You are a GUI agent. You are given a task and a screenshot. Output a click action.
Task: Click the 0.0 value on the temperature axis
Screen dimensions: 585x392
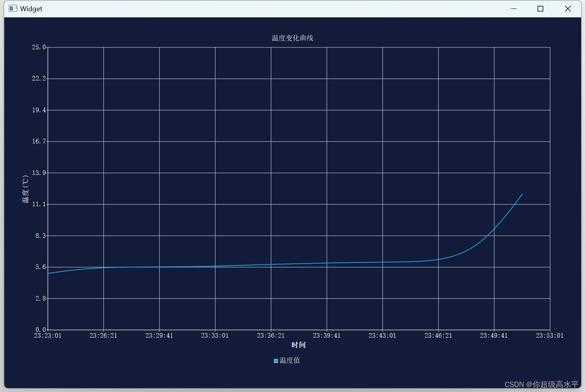40,330
